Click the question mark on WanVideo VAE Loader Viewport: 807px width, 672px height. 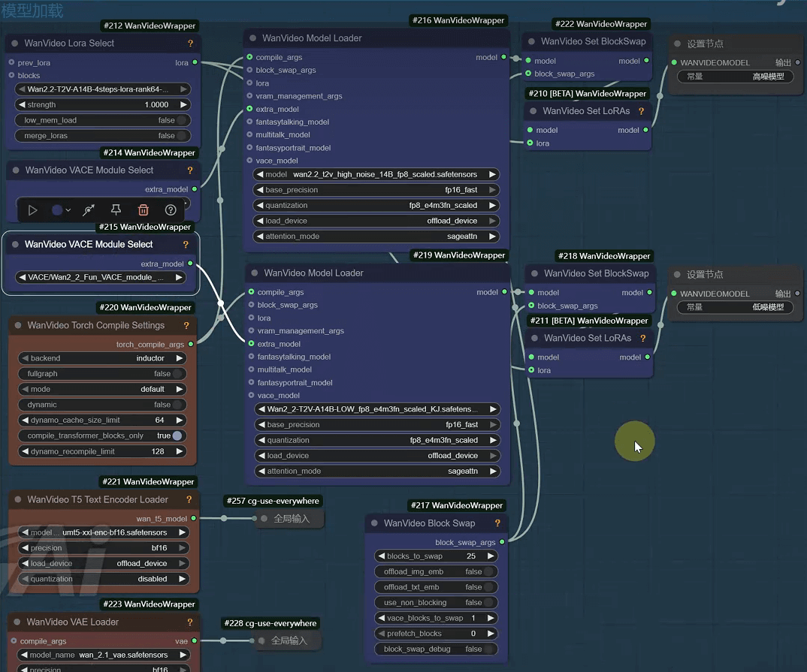click(190, 622)
